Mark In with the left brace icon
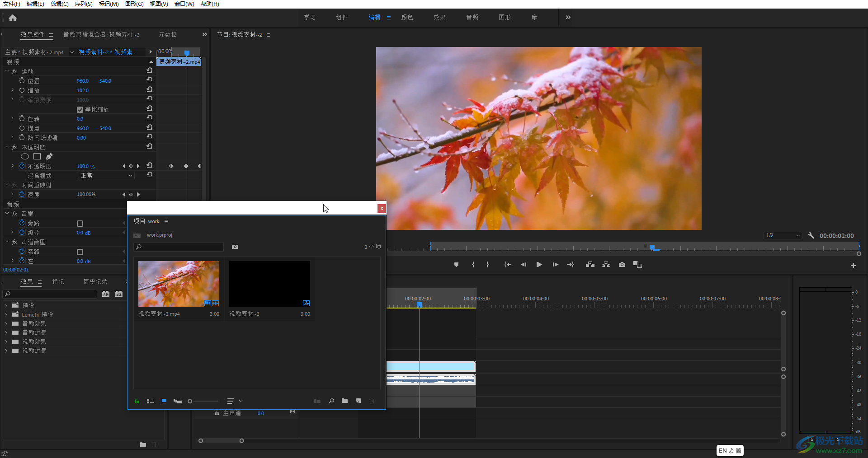The height and width of the screenshot is (458, 868). [x=473, y=265]
